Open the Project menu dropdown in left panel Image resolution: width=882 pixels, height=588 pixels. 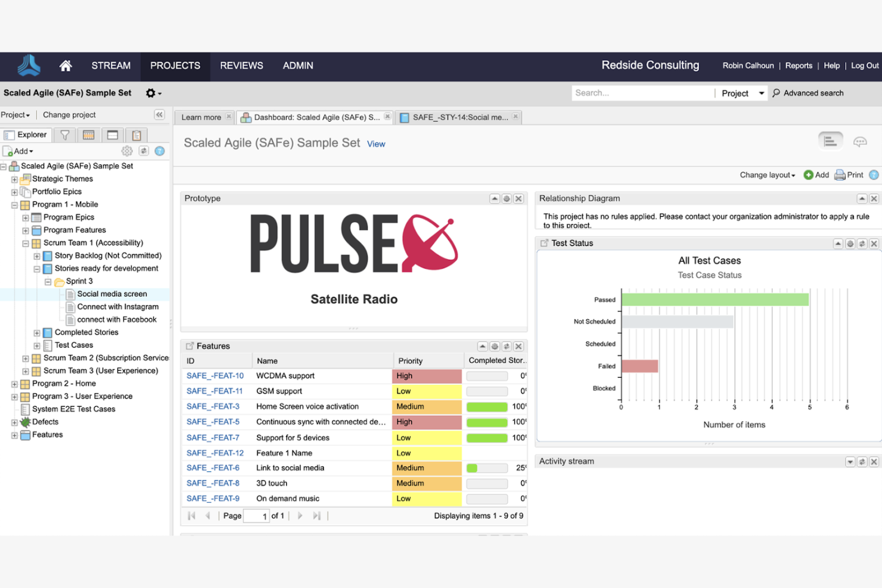click(x=15, y=115)
